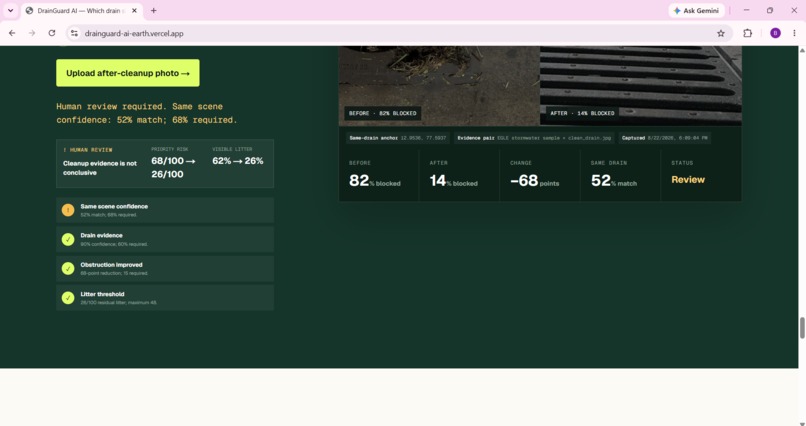Click the after drain photo thumbnail
806x426 pixels.
(x=640, y=85)
